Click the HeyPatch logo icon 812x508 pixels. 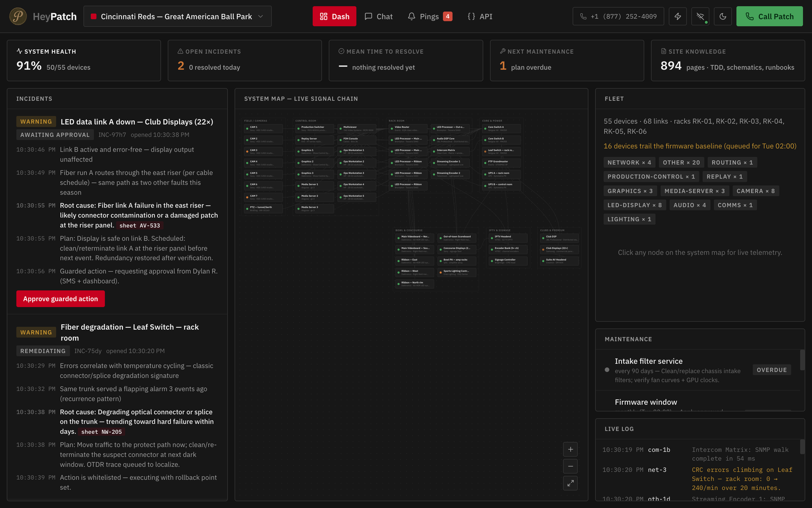click(18, 16)
